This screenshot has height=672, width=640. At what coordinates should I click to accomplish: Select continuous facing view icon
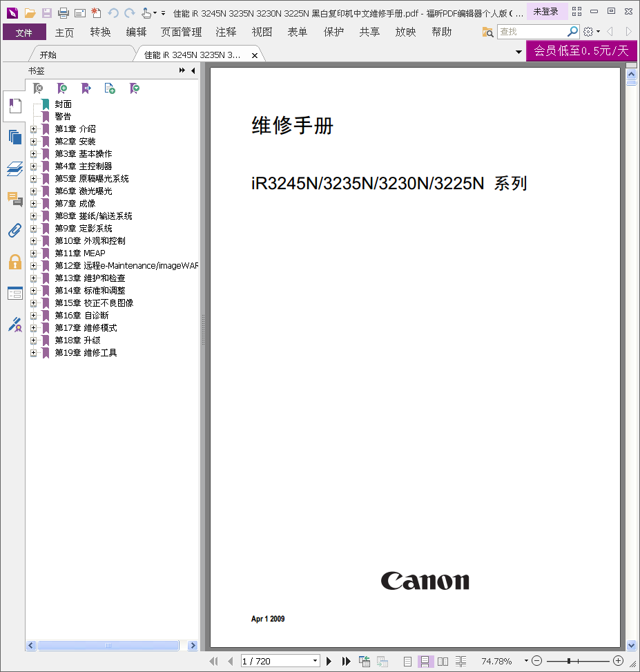pyautogui.click(x=461, y=661)
